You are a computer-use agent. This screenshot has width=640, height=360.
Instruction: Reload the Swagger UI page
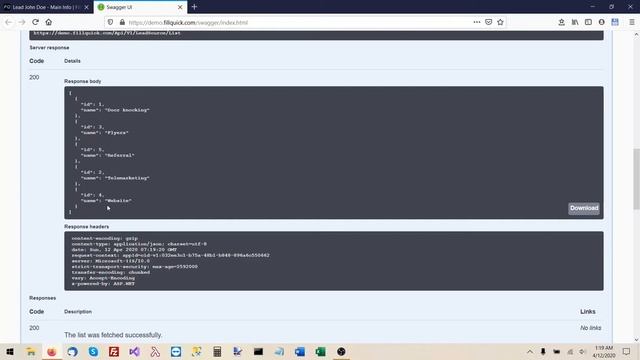pyautogui.click(x=36, y=22)
